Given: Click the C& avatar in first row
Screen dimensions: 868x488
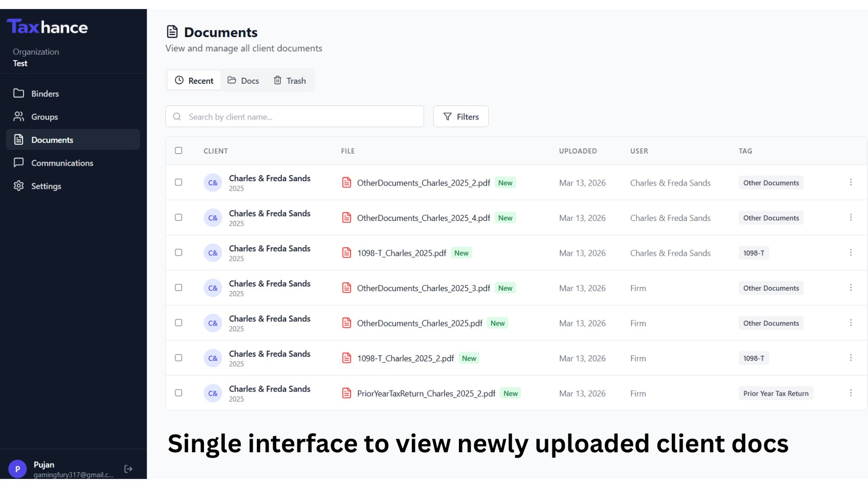Looking at the screenshot, I should [212, 183].
